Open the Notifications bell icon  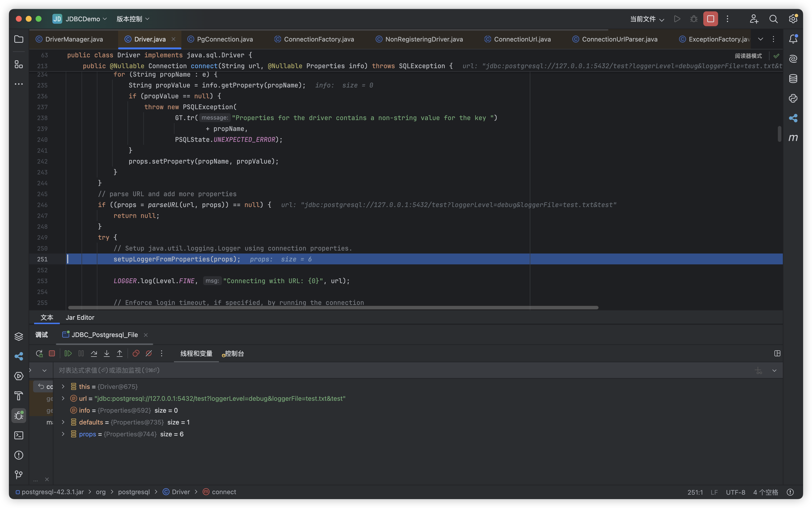coord(793,39)
